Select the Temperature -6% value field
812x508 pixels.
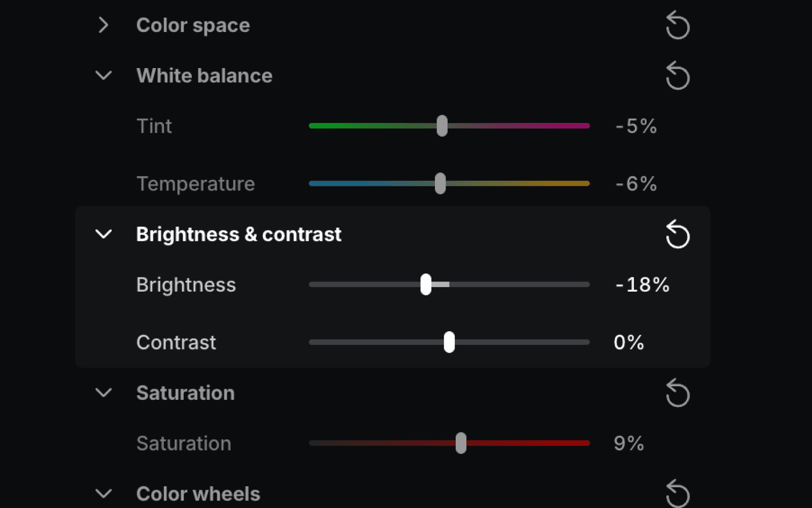tap(636, 183)
